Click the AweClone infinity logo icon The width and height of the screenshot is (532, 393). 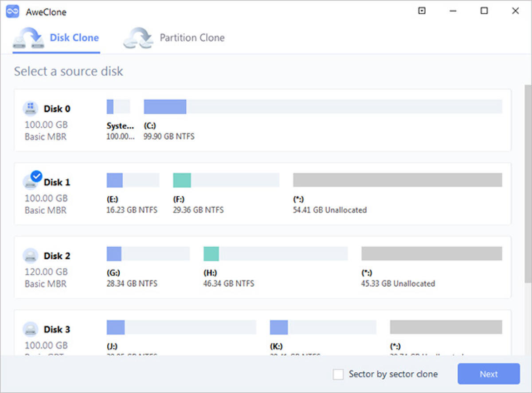[x=12, y=12]
